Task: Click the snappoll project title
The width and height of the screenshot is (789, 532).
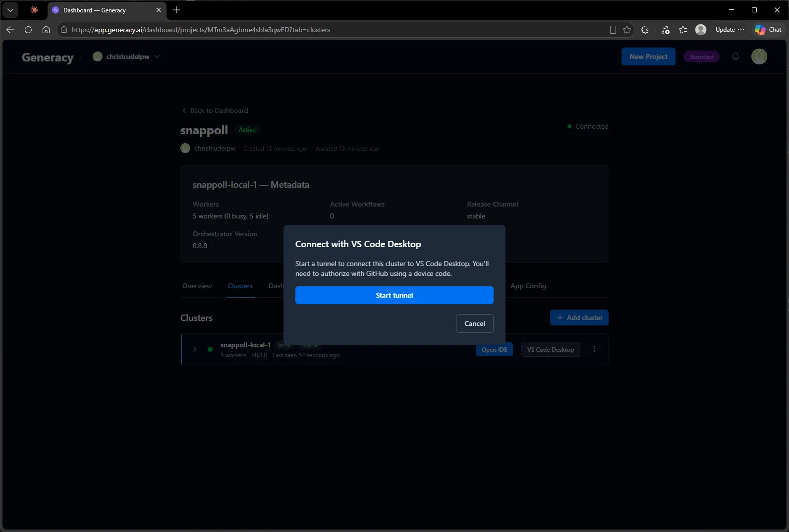Action: pos(204,130)
